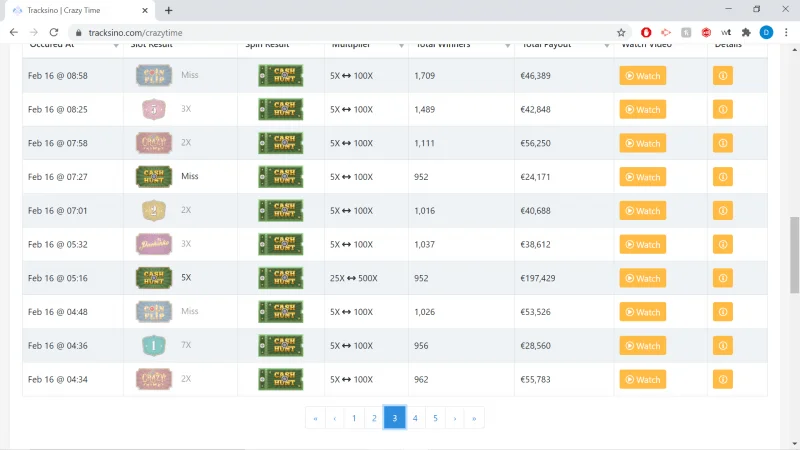Screen dimensions: 800x450
Task: Watch video for Feb 16 @ 07:58
Action: (642, 143)
